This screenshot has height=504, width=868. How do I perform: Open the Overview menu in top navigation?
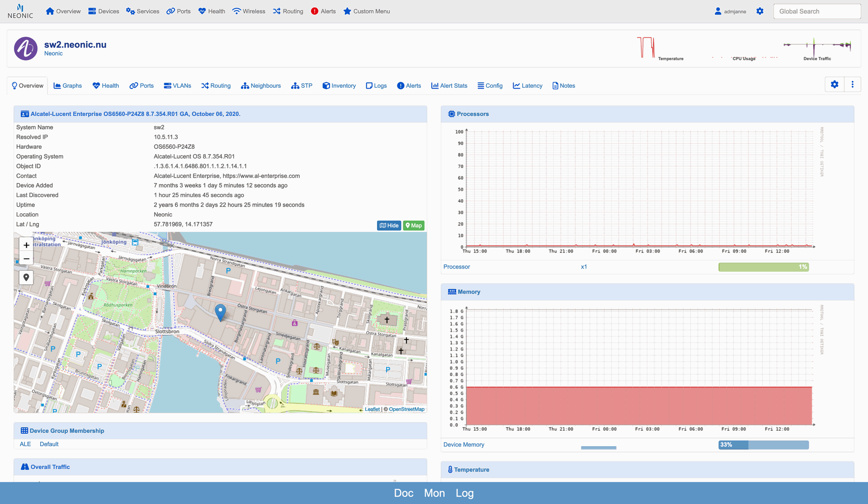pyautogui.click(x=63, y=11)
